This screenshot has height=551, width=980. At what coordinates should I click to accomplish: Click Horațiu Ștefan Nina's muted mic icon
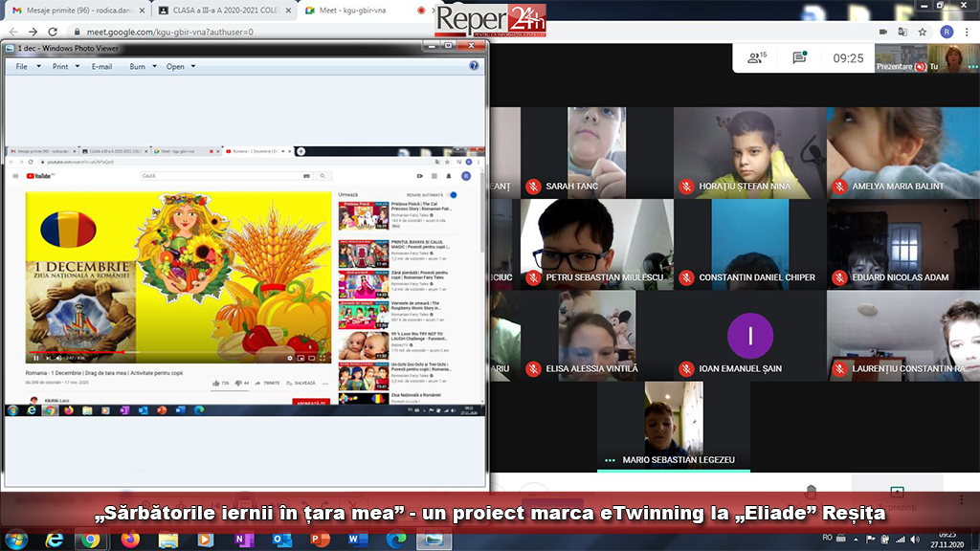686,187
